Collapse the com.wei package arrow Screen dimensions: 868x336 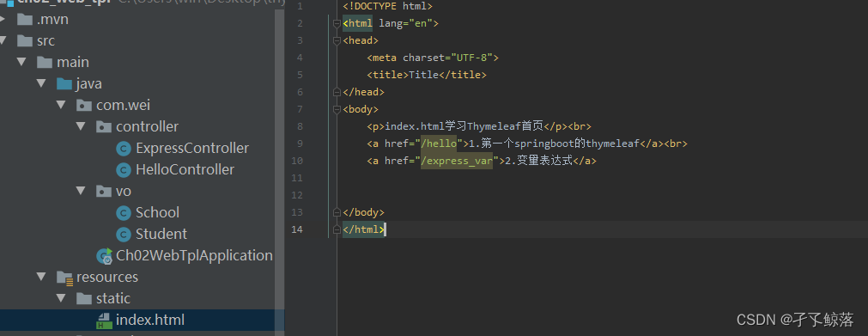(x=62, y=106)
